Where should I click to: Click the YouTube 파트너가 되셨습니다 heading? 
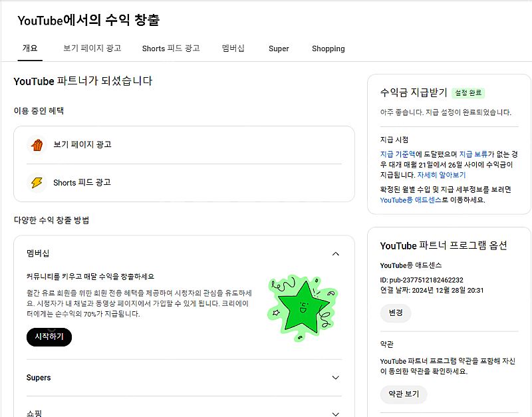(83, 81)
